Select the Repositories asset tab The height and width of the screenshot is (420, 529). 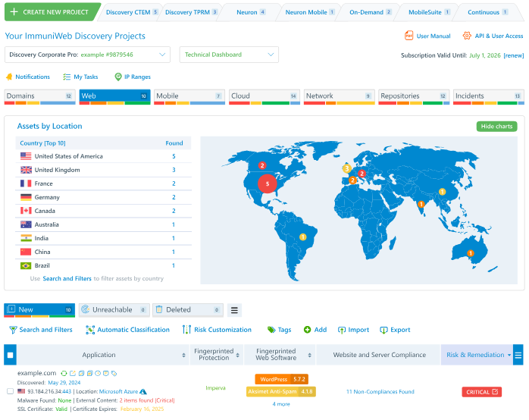tap(414, 97)
